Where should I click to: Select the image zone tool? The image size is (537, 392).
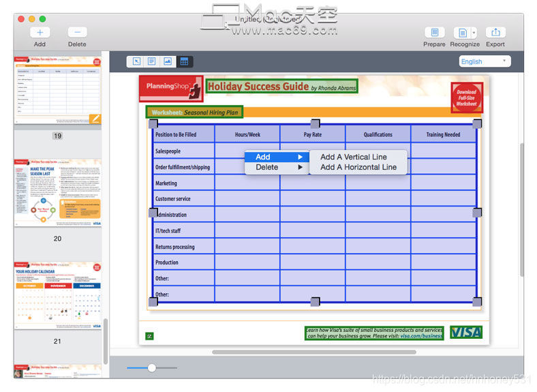pyautogui.click(x=168, y=61)
